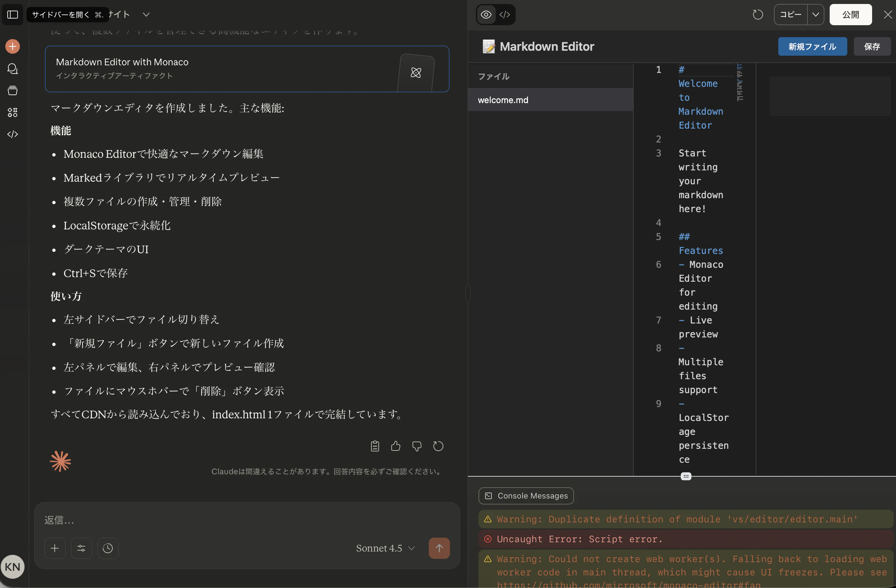Click the attach plus button in reply box
The width and height of the screenshot is (896, 588).
55,548
